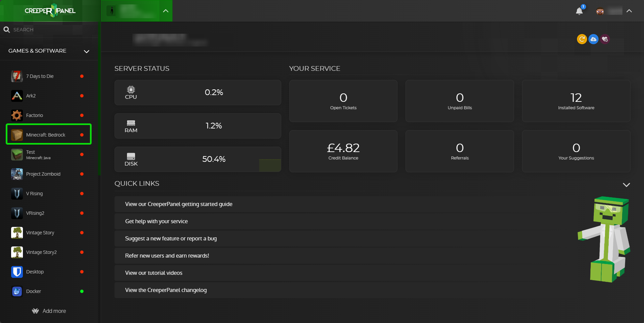The height and width of the screenshot is (323, 644).
Task: Open the CreeperPanel getting started guide
Action: (179, 204)
